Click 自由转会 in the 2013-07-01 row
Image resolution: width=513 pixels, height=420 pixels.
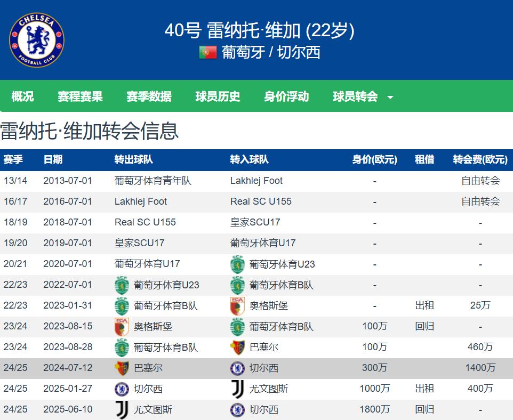[480, 181]
